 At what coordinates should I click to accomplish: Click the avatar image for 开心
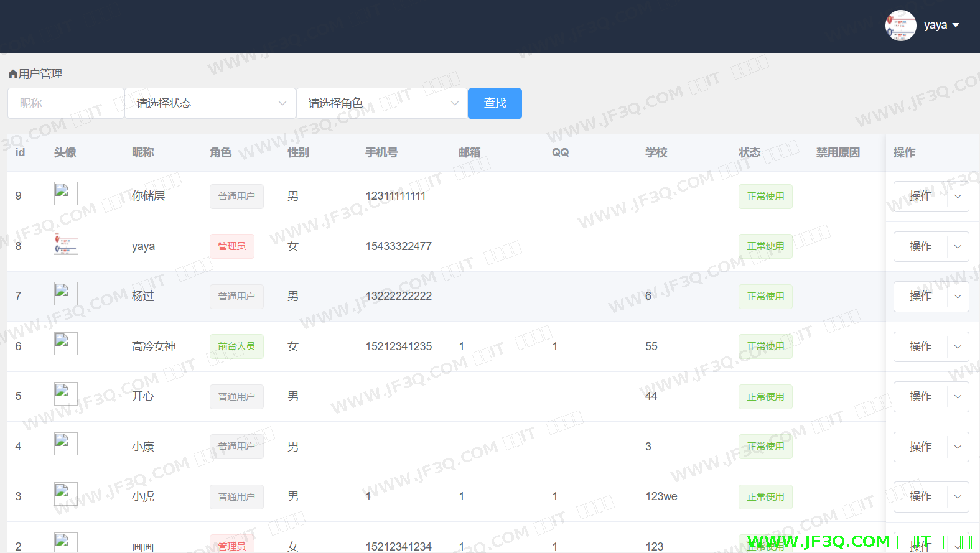65,394
